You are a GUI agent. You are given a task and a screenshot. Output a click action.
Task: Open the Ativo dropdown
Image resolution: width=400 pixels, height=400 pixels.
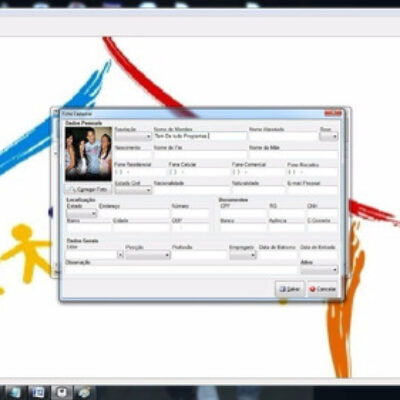[319, 270]
